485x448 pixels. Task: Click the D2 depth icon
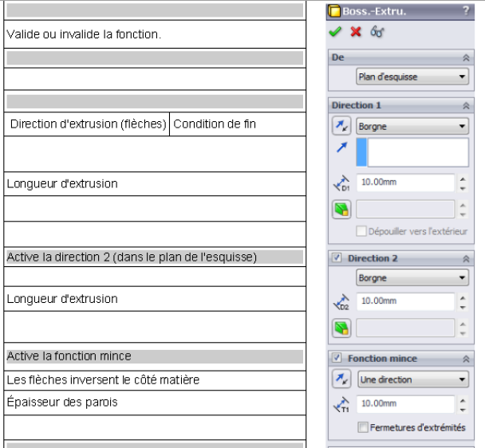(x=341, y=302)
